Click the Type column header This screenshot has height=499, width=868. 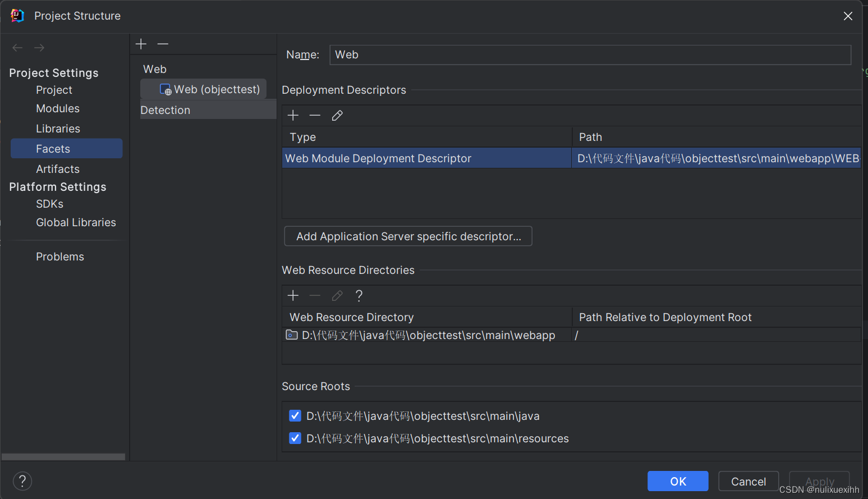426,137
